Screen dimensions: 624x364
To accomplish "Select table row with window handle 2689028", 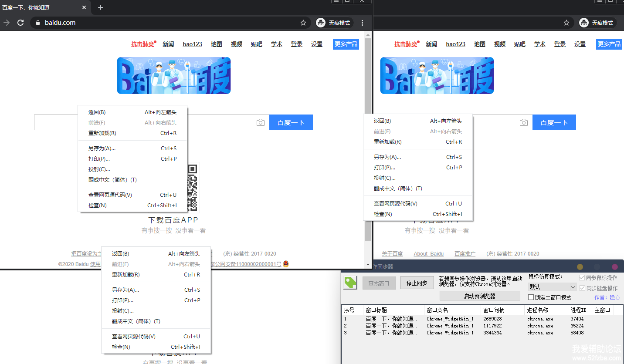I will pos(482,319).
